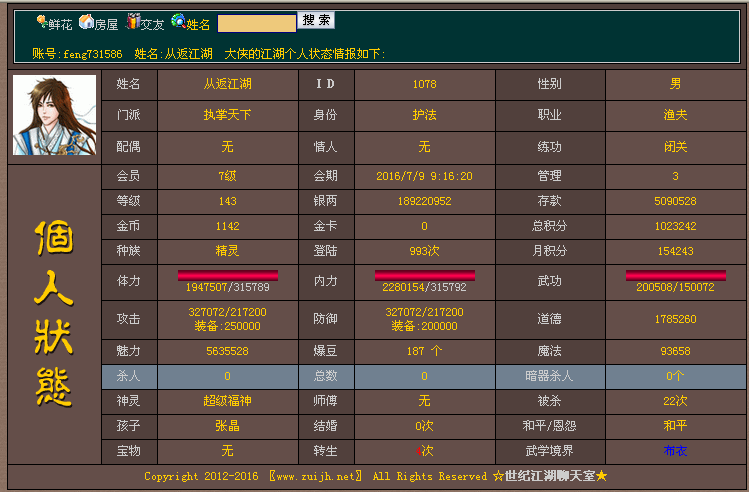
Task: Click the 会员 value 7级
Action: 227,176
